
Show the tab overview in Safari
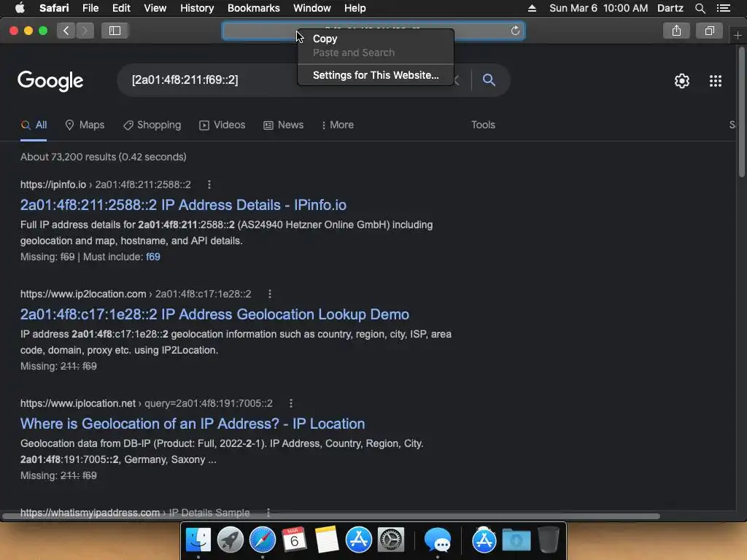click(709, 31)
